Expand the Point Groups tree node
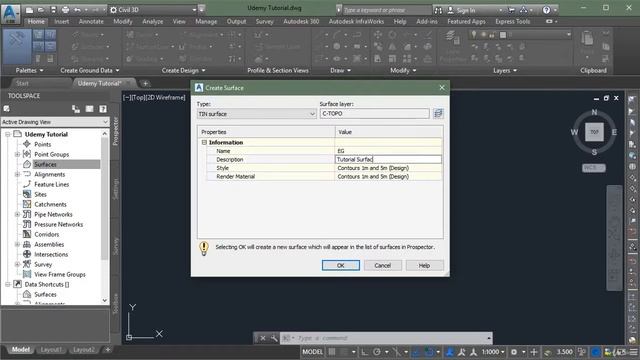640x360 pixels. tap(17, 154)
